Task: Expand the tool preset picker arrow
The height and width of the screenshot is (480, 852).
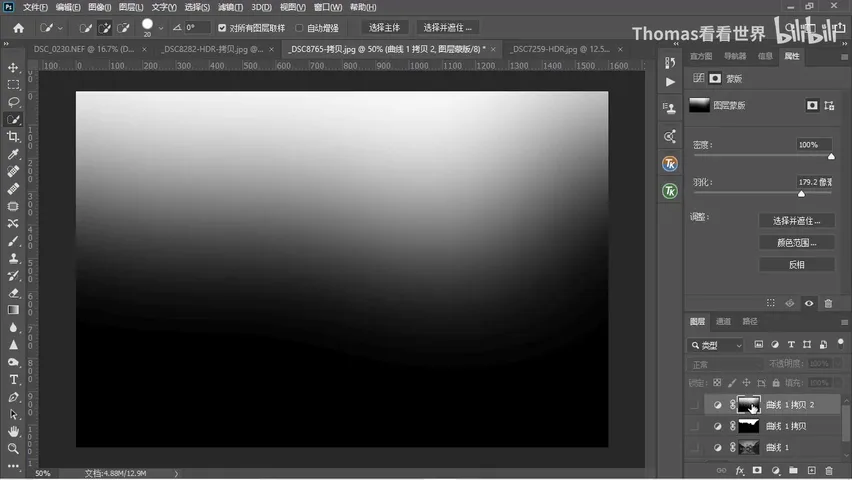Action: (60, 28)
